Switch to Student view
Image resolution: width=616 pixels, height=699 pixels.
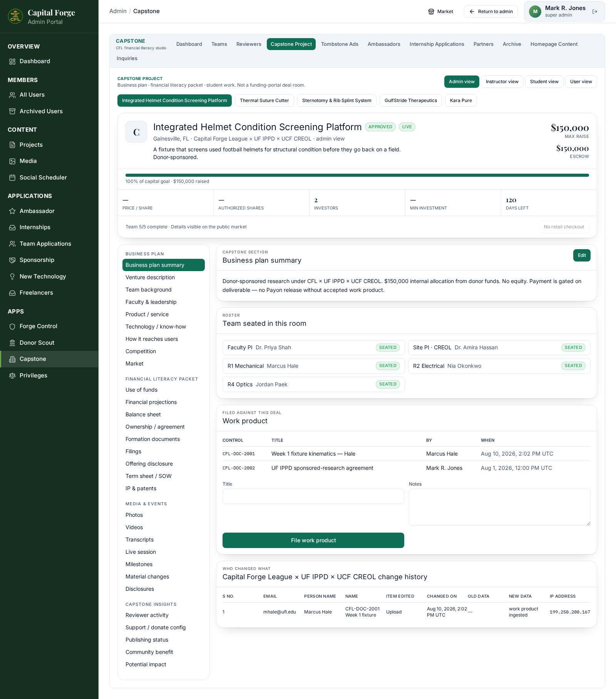point(544,82)
